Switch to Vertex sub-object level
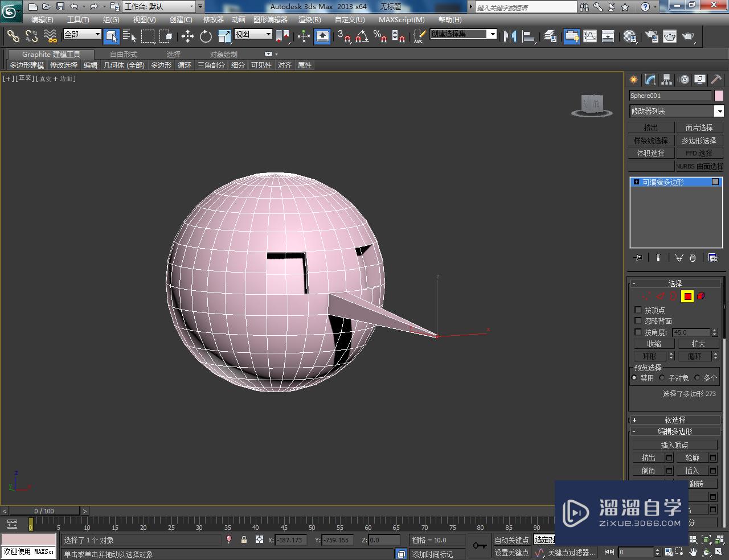 (x=646, y=296)
